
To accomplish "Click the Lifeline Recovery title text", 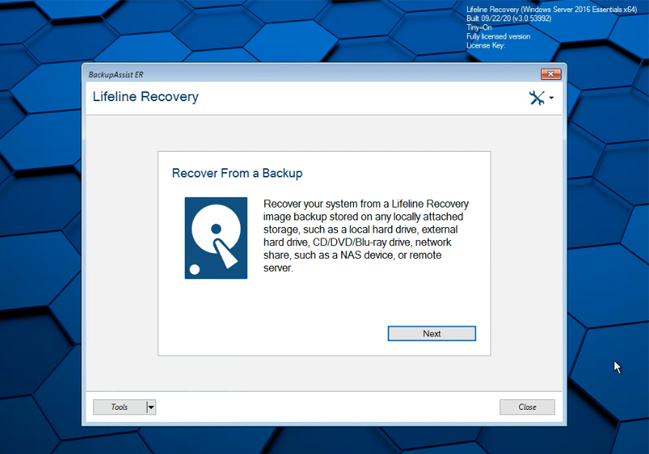I will (146, 96).
